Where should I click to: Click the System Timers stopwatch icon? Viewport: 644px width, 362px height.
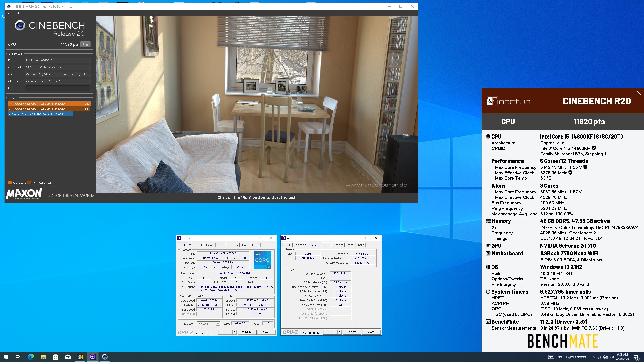point(488,291)
